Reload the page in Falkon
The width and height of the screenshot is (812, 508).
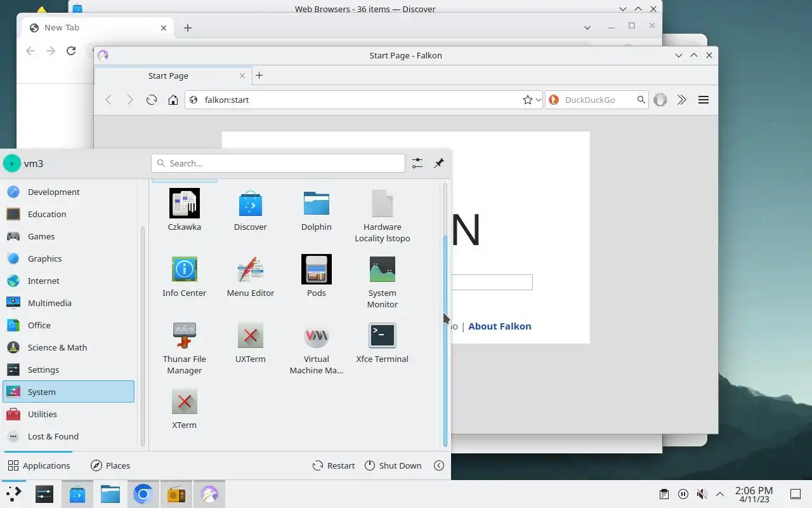[151, 100]
